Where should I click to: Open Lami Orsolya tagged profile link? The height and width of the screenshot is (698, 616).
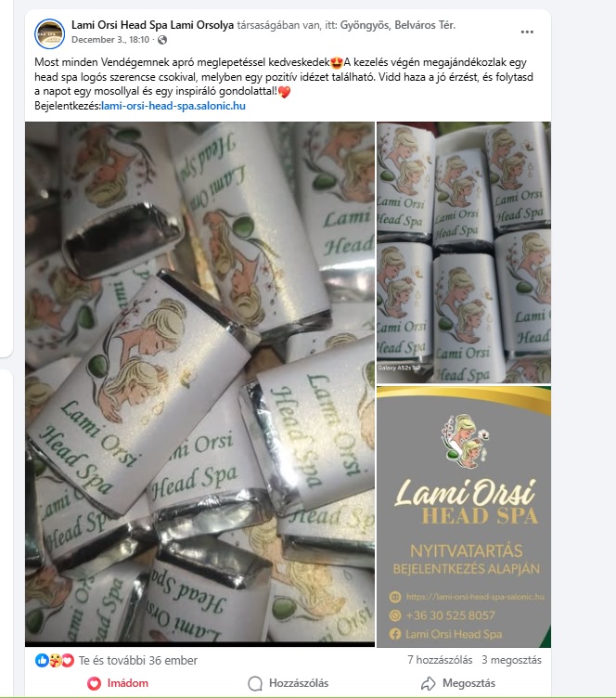coord(202,25)
